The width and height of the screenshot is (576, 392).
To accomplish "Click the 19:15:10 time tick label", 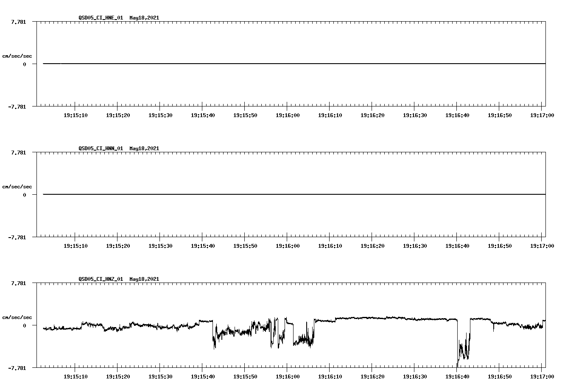I will [x=75, y=115].
